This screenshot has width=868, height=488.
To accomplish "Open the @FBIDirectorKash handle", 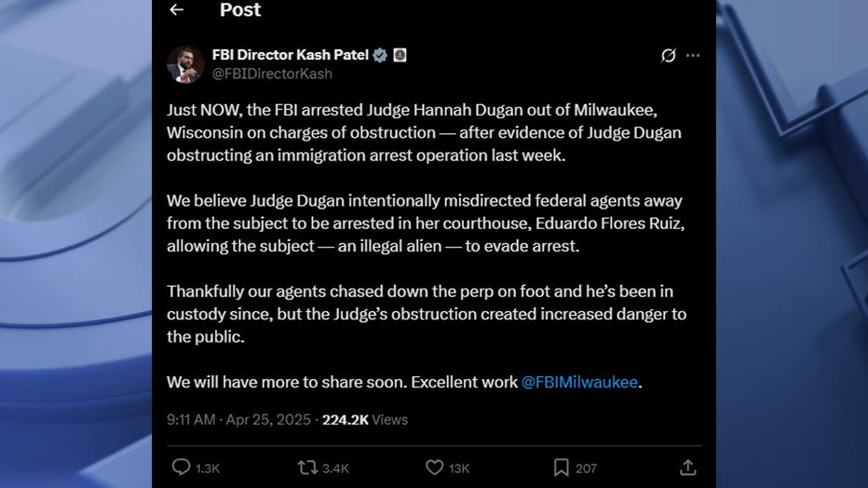I will pos(272,74).
